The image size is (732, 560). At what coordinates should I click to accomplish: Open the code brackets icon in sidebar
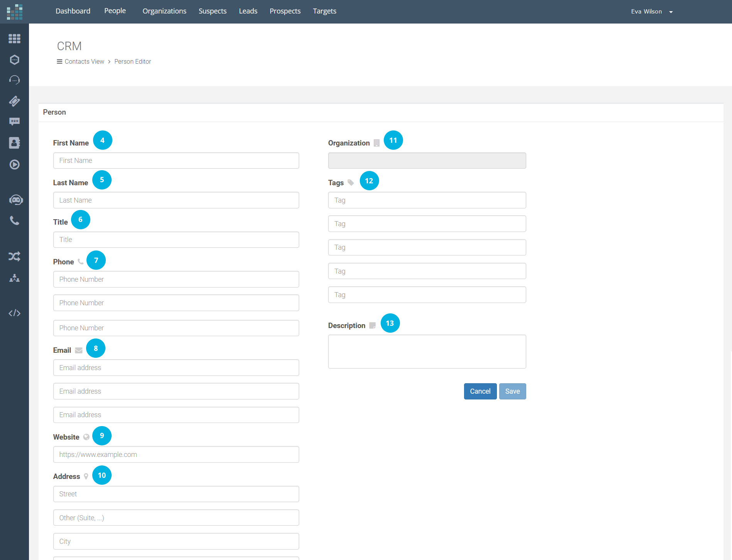14,313
